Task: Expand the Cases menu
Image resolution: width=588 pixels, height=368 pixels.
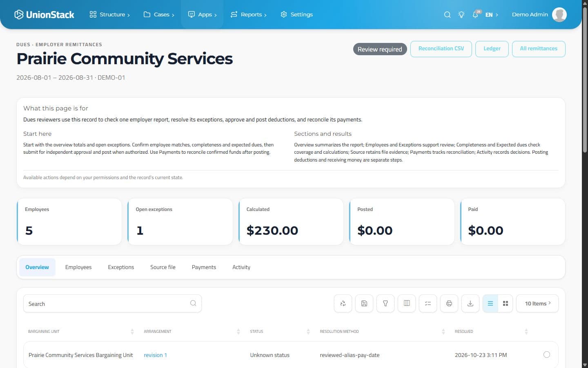Action: coord(159,15)
